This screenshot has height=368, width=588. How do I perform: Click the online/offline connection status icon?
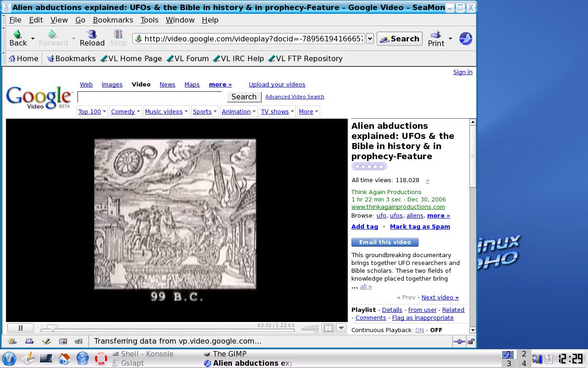tap(459, 341)
